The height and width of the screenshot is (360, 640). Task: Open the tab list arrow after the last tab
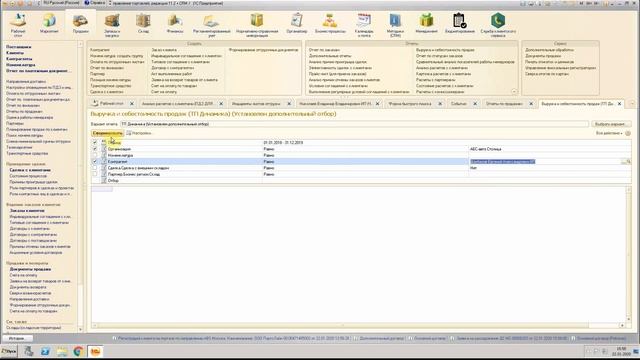632,104
